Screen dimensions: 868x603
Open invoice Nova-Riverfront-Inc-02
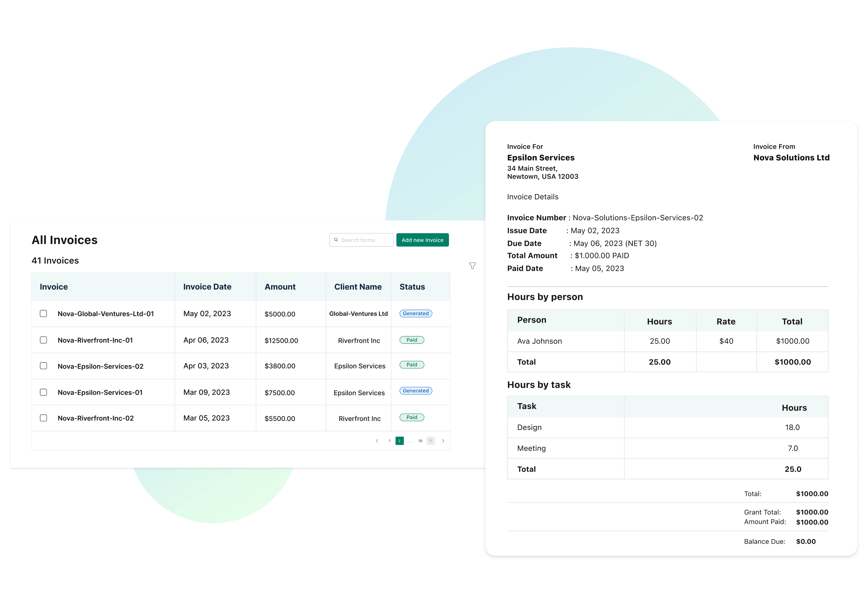coord(96,418)
